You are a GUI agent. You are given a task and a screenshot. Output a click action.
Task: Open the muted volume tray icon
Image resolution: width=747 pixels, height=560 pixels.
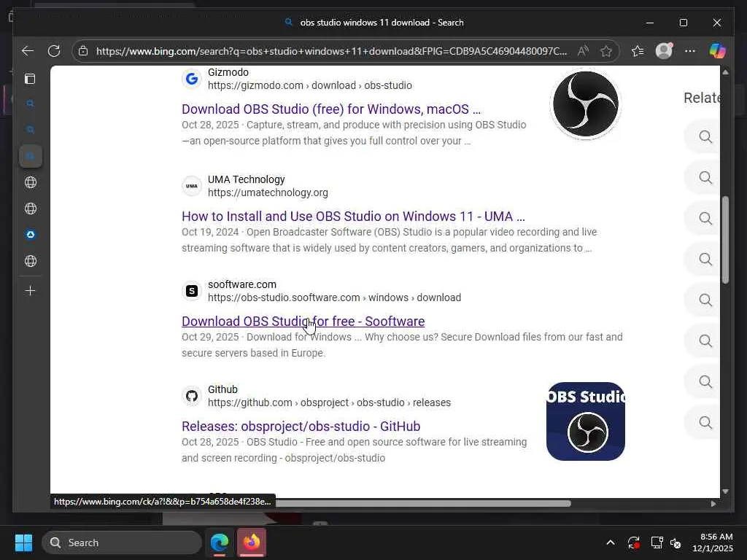pos(676,542)
